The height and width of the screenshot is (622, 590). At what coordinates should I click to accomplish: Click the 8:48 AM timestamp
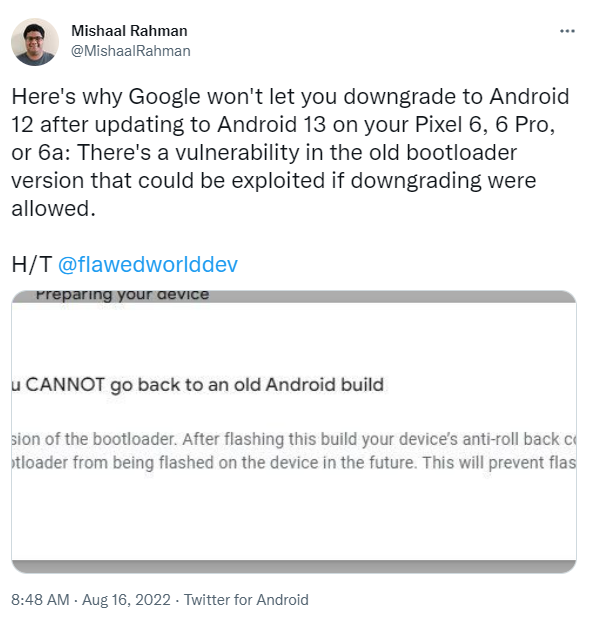point(40,599)
